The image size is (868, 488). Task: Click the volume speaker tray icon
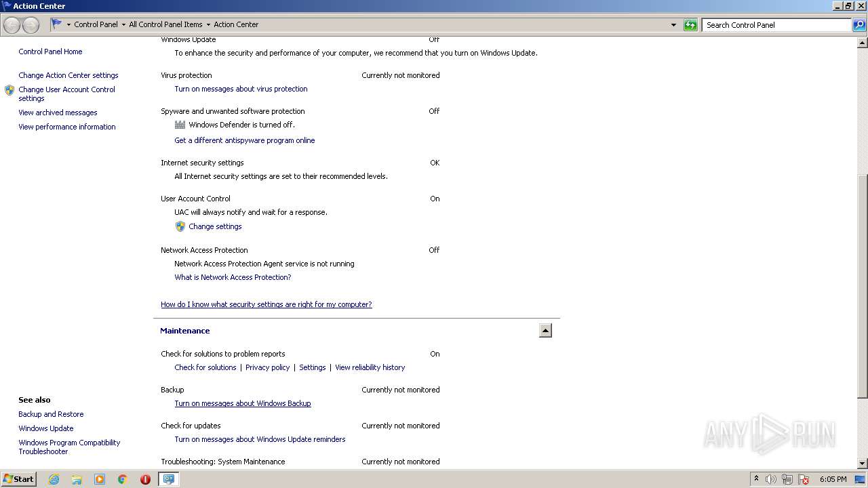(771, 479)
